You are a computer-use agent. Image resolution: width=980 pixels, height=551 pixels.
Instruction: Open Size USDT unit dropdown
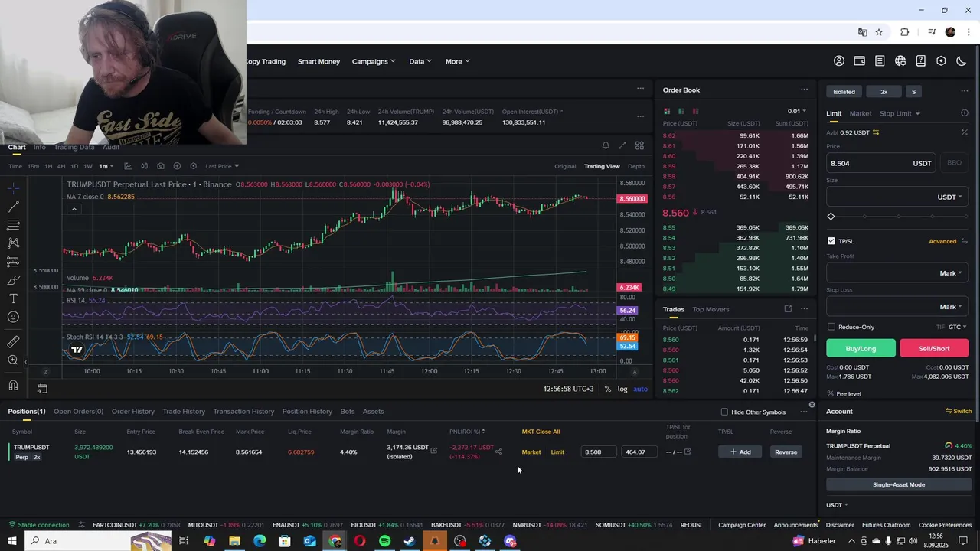click(x=949, y=197)
